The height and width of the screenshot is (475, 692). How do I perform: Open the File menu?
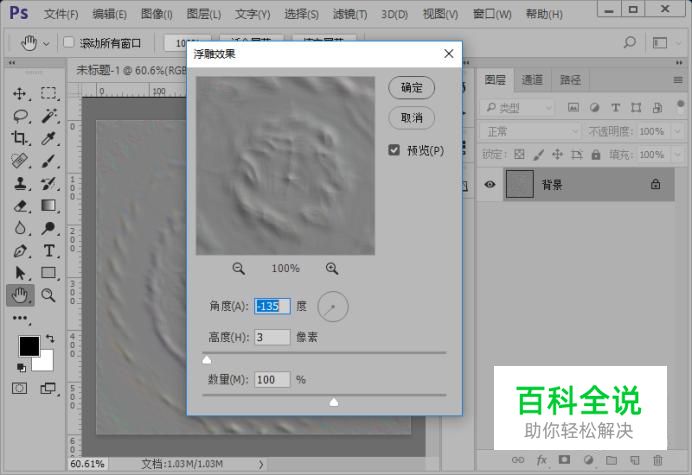(61, 14)
